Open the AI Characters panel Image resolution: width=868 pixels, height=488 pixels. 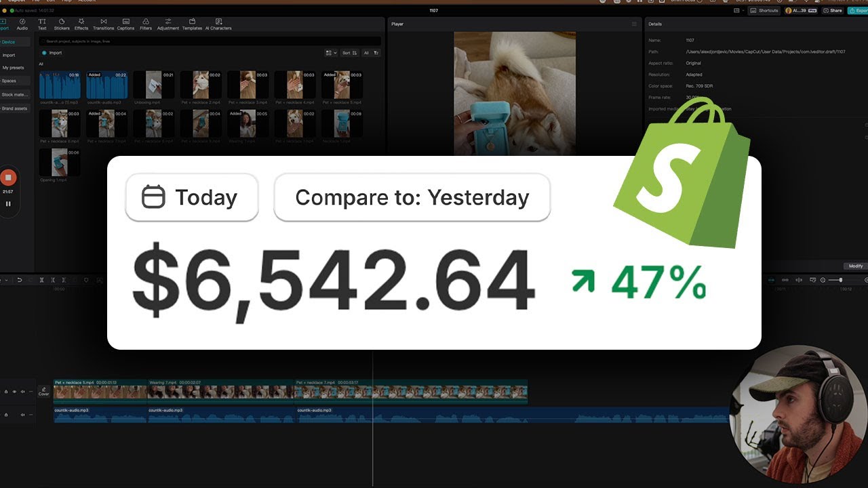[218, 24]
